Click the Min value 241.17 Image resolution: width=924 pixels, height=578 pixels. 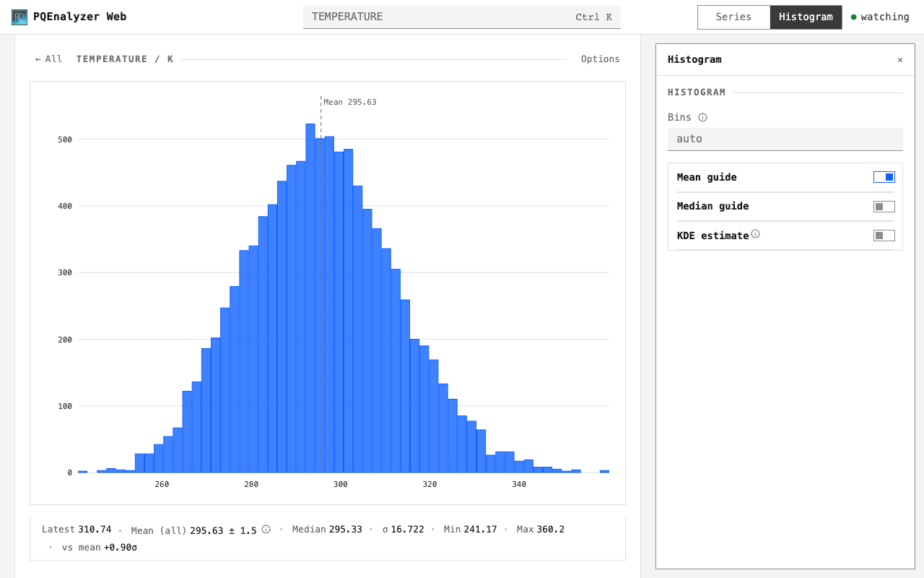tap(480, 530)
